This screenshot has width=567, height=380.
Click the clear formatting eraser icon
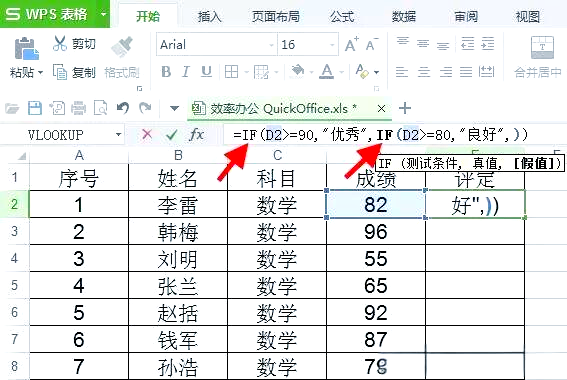tap(362, 71)
